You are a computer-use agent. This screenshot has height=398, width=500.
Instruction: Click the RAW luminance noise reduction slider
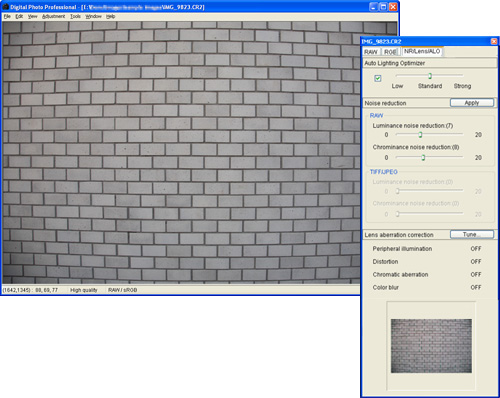click(x=429, y=134)
